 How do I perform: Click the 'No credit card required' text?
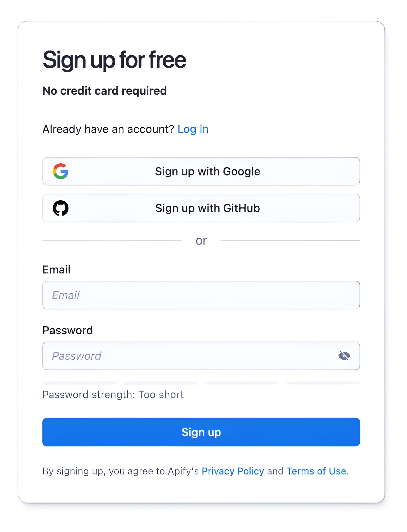click(x=105, y=91)
